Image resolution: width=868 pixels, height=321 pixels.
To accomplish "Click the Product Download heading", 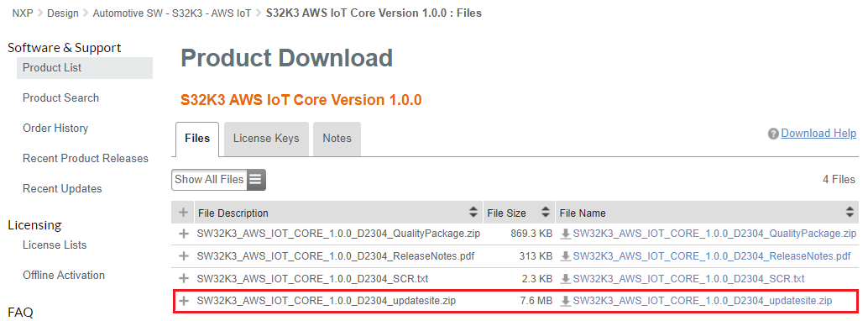I will pos(287,58).
